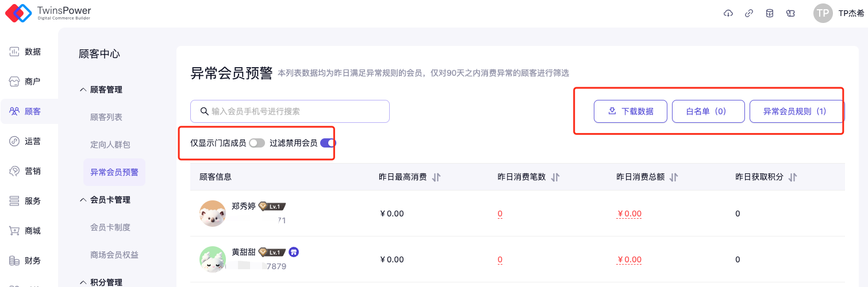Turn off the 过滤禁用会员 toggle

point(328,143)
